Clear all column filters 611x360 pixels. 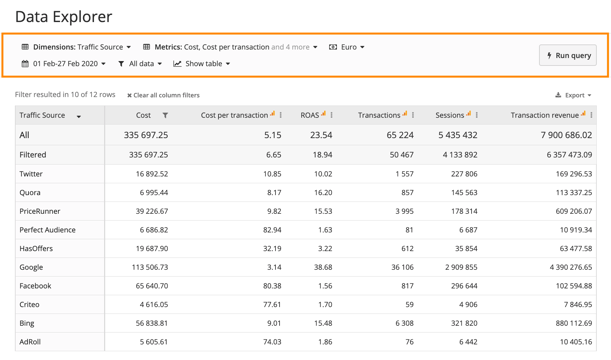(x=163, y=95)
